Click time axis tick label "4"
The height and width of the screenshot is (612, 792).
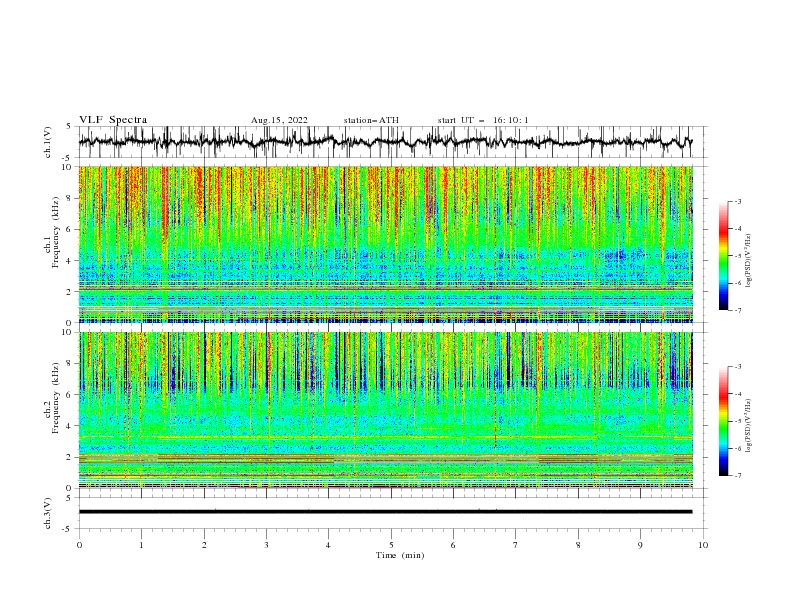coord(328,545)
